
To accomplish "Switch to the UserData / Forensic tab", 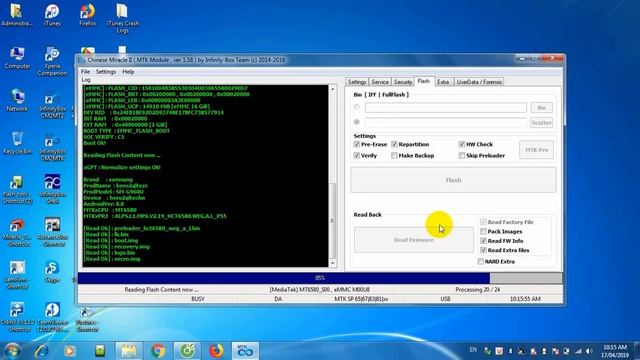I will click(479, 82).
